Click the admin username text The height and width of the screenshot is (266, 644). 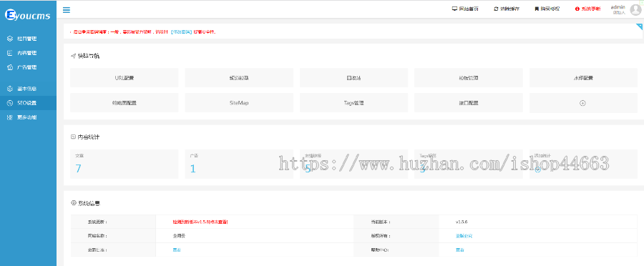click(x=618, y=7)
